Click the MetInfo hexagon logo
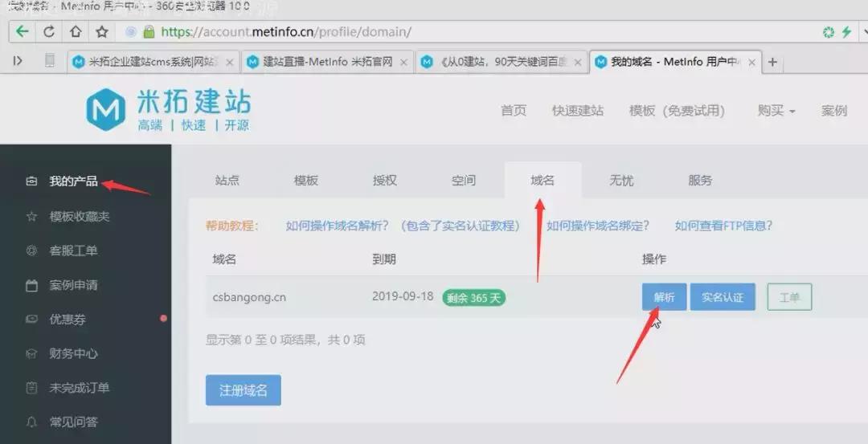 coord(105,109)
